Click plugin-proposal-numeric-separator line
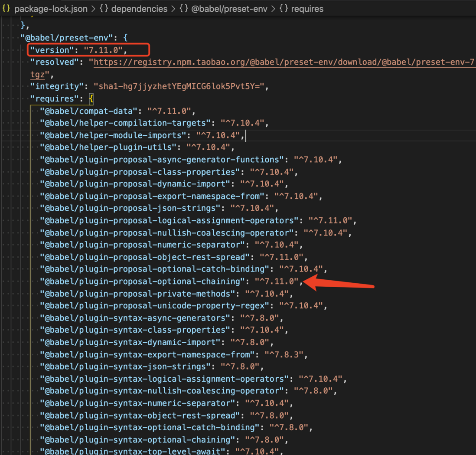This screenshot has width=476, height=455. (171, 245)
